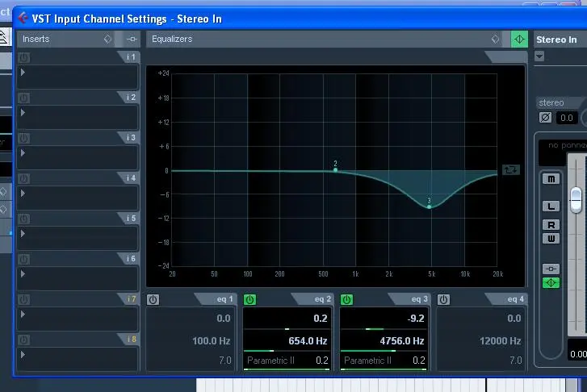Click the eq 2 frequency 654.0 Hz
Image resolution: width=587 pixels, height=392 pixels.
tap(308, 340)
